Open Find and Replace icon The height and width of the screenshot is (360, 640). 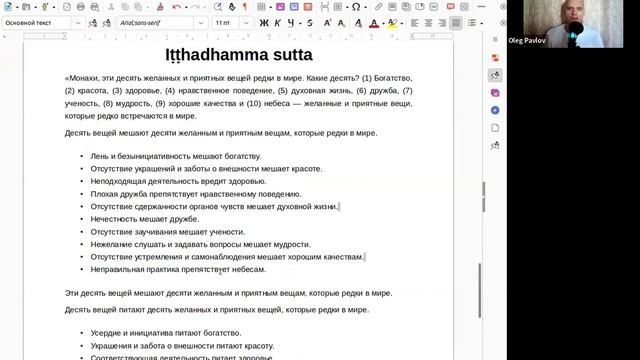(x=218, y=7)
